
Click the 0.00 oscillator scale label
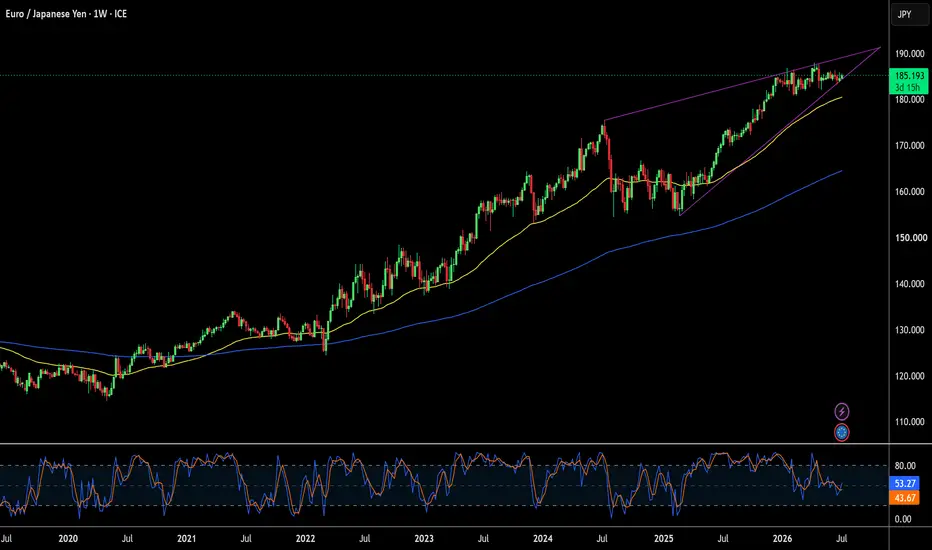903,519
